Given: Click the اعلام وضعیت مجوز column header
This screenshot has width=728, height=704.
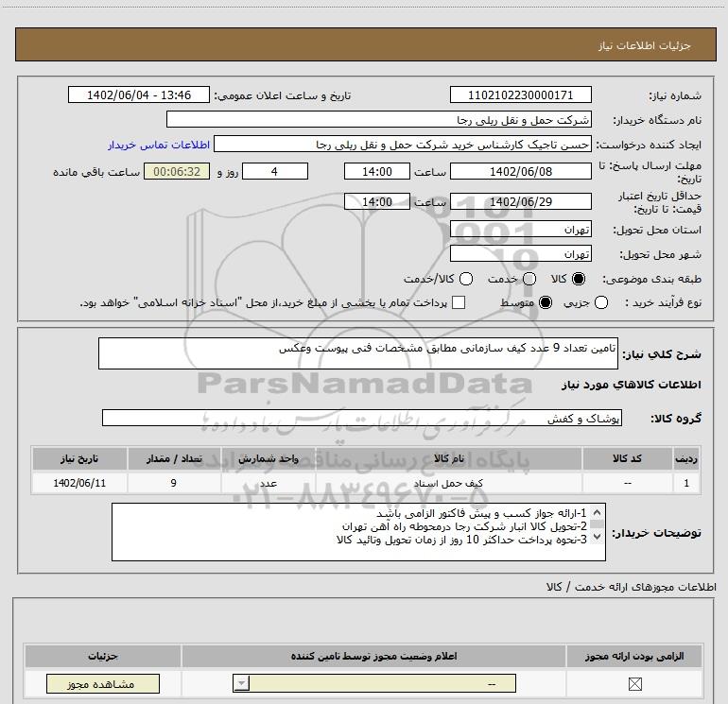Looking at the screenshot, I should [373, 656].
